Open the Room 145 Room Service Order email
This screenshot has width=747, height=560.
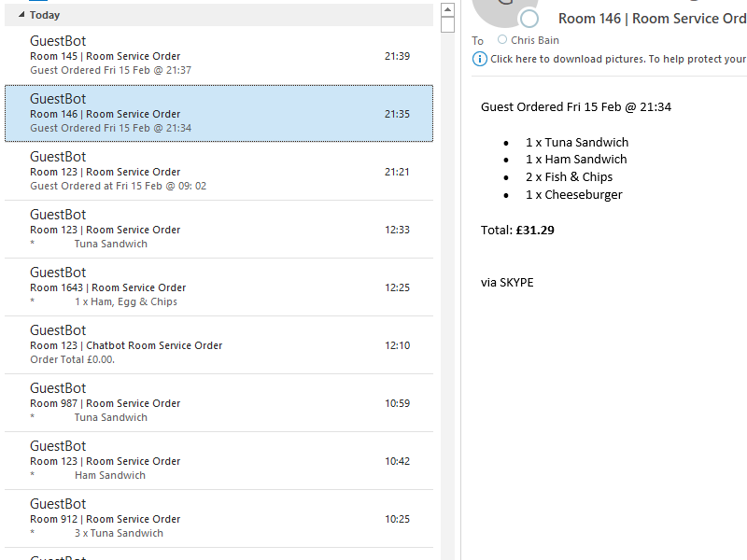pyautogui.click(x=218, y=55)
